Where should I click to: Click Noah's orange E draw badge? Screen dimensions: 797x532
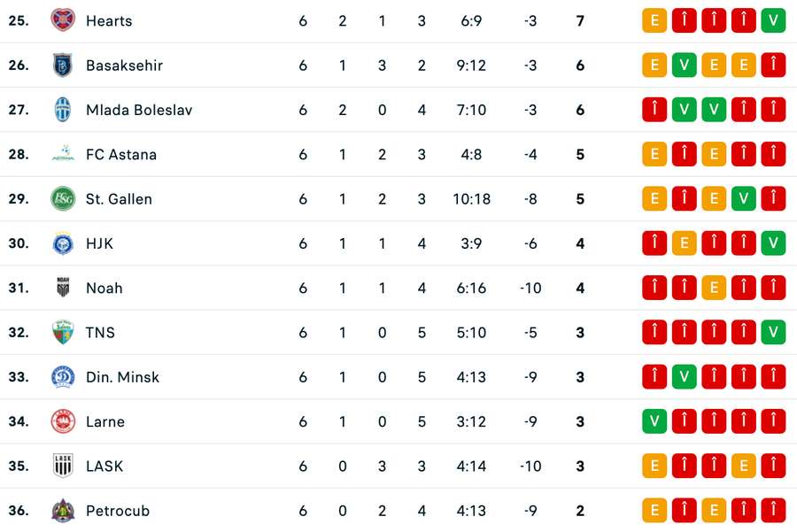point(714,288)
